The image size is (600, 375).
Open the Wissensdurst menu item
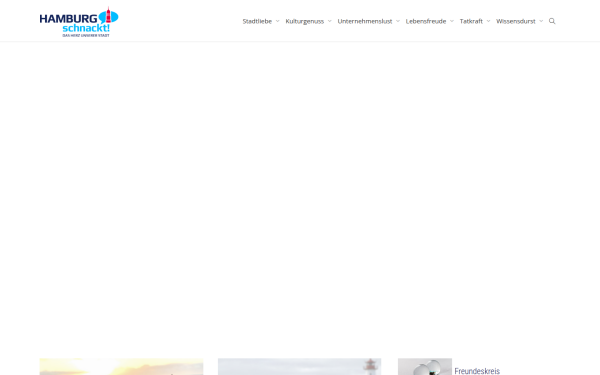(515, 21)
